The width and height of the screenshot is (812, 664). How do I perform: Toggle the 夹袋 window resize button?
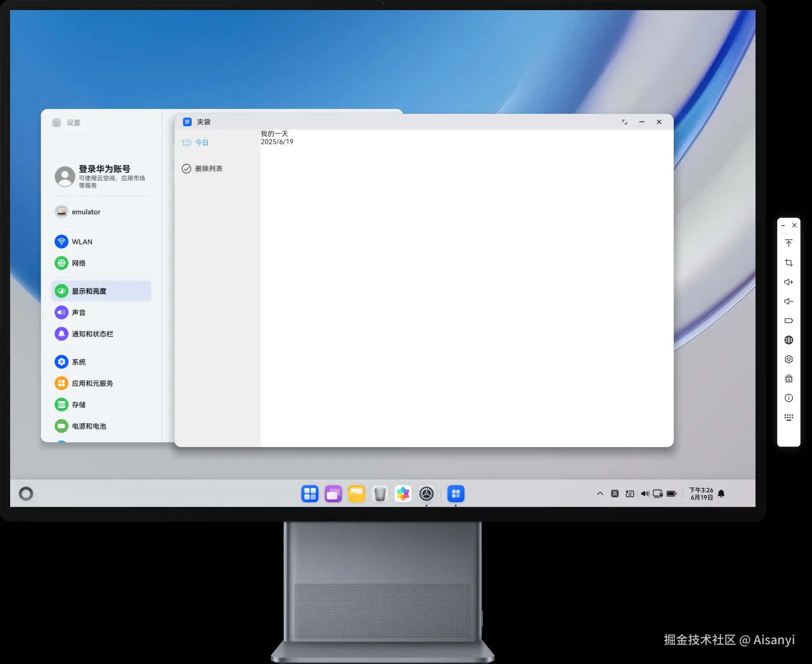tap(625, 122)
